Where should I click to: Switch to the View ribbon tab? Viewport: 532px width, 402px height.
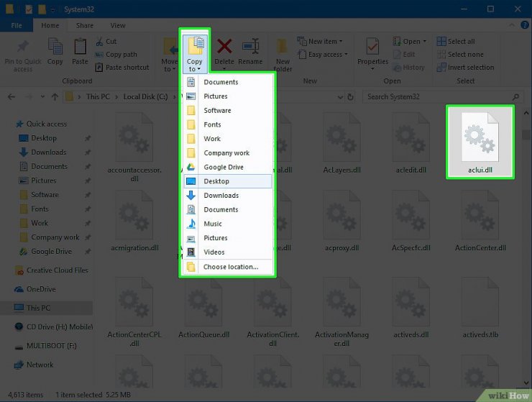[x=118, y=25]
